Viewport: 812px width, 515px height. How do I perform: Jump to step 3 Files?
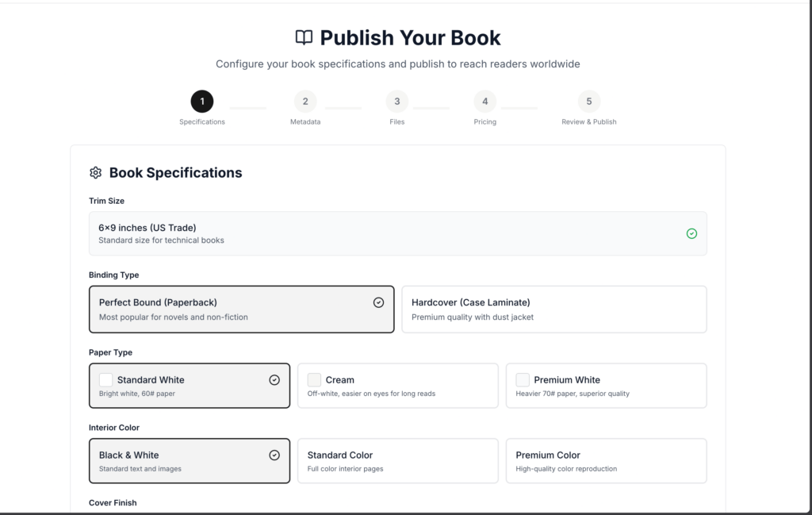(396, 102)
